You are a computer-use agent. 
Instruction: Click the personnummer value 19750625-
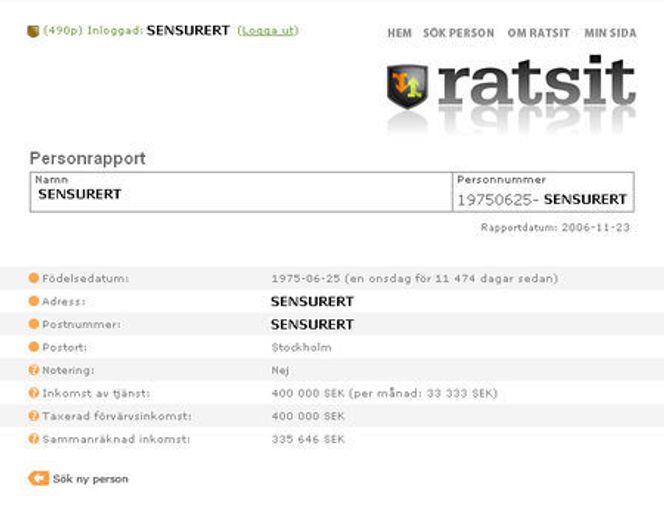(498, 200)
